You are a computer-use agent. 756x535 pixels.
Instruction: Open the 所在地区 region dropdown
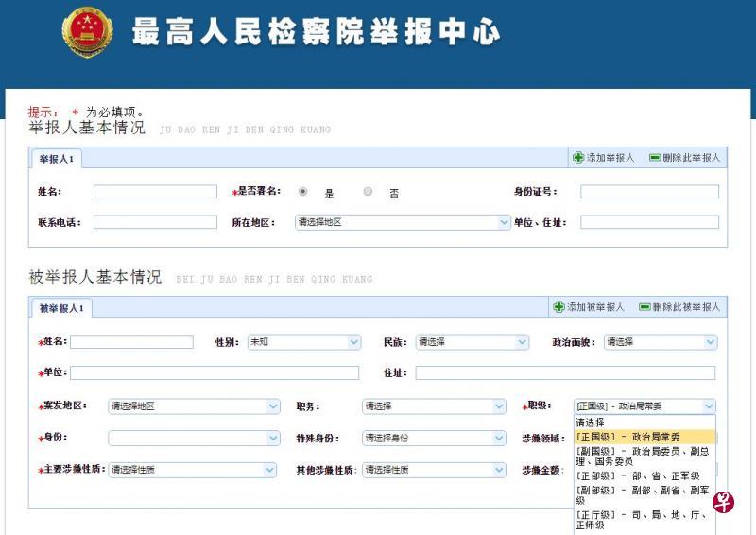tap(403, 222)
